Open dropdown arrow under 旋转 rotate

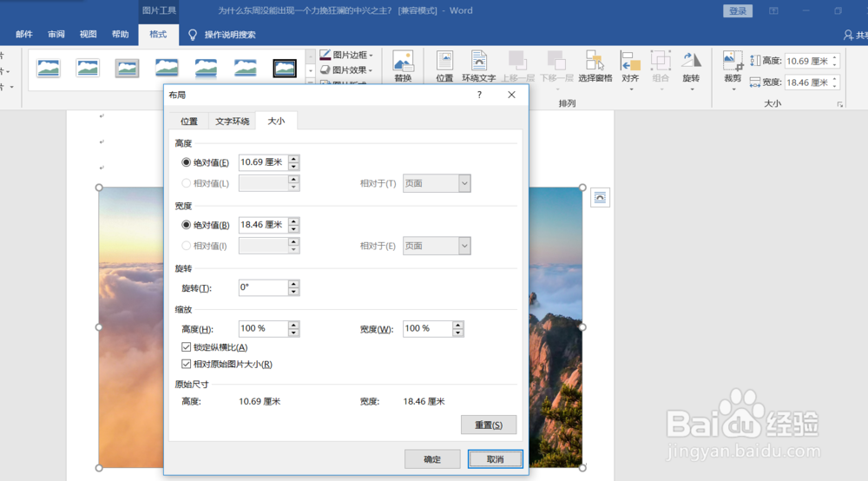(x=692, y=89)
